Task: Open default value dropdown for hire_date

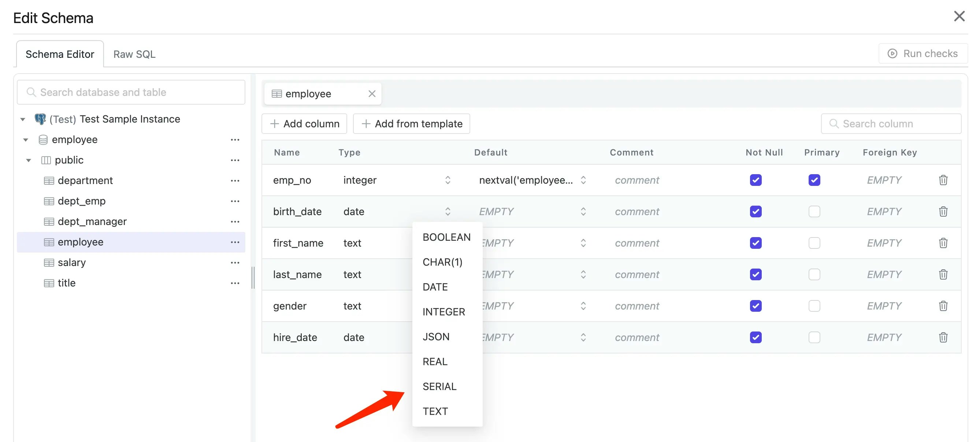Action: coord(583,337)
